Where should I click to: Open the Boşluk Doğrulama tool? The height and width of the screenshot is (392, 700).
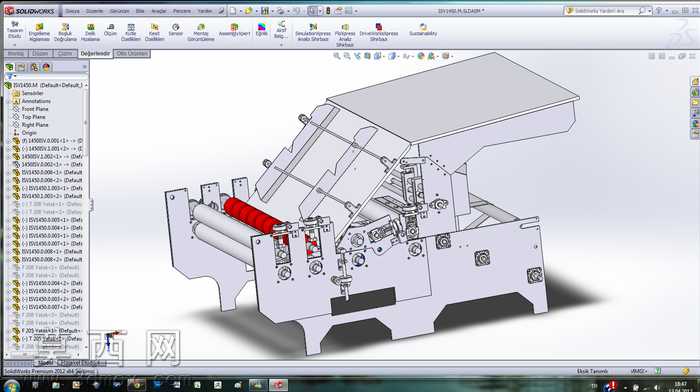[x=65, y=33]
